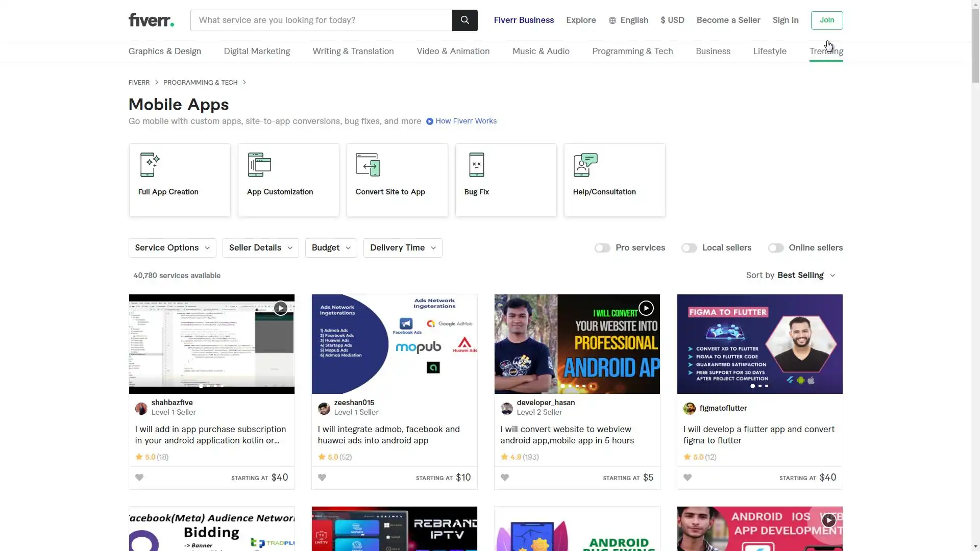Open the Budget filter dropdown
The image size is (980, 551).
[x=331, y=248]
